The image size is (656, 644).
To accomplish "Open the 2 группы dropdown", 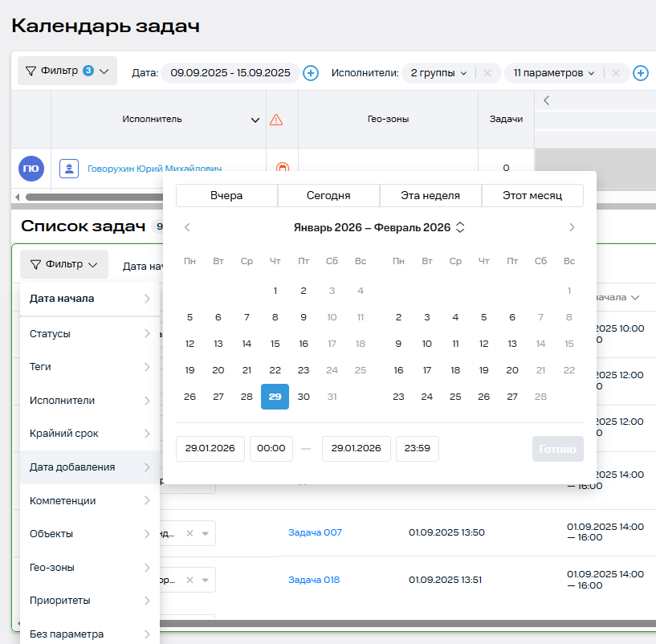I will pos(438,73).
